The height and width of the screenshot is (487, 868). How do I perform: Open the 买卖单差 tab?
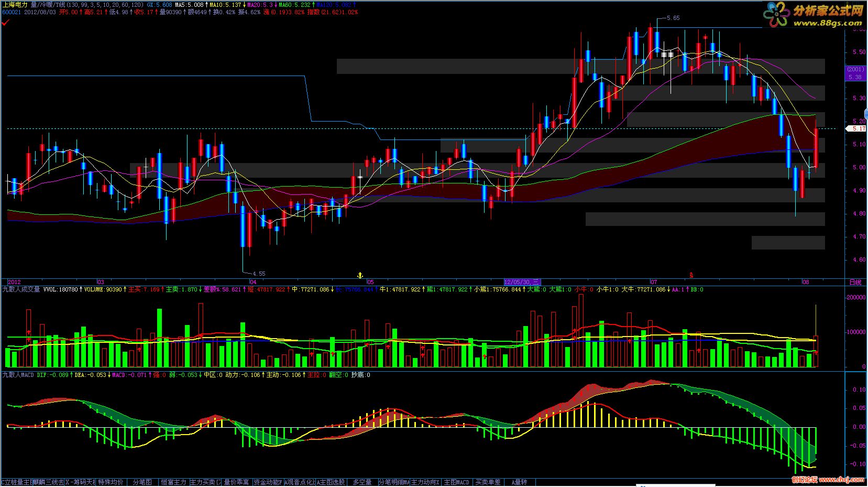click(488, 482)
